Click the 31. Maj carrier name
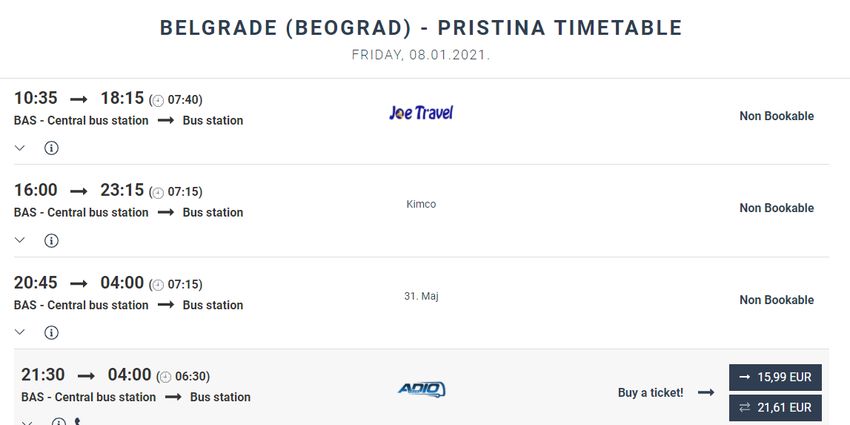Image resolution: width=850 pixels, height=425 pixels. 421,297
